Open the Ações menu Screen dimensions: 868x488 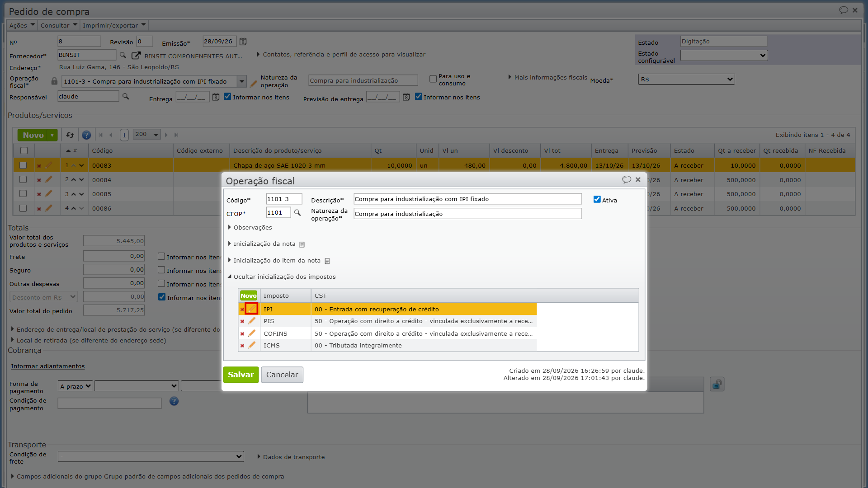click(x=22, y=25)
